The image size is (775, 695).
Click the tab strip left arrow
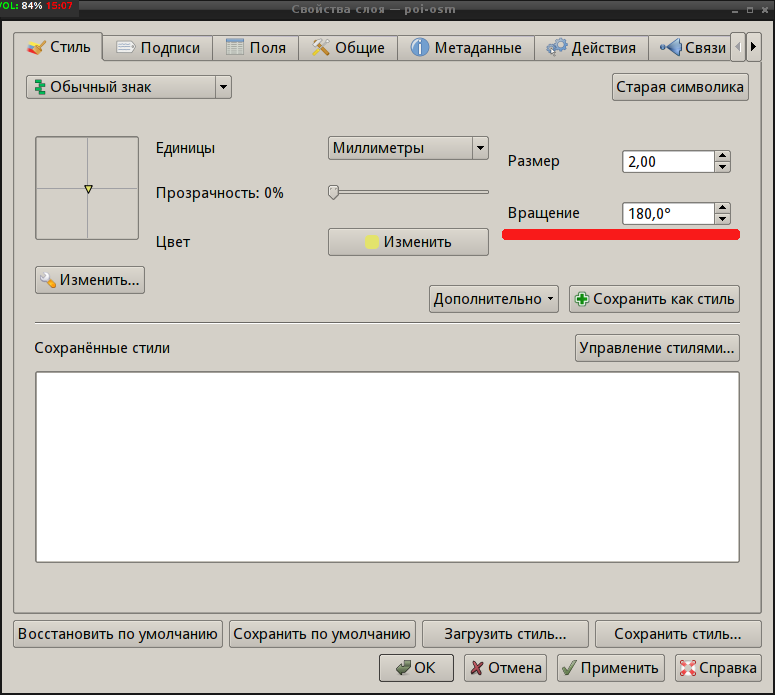point(738,47)
